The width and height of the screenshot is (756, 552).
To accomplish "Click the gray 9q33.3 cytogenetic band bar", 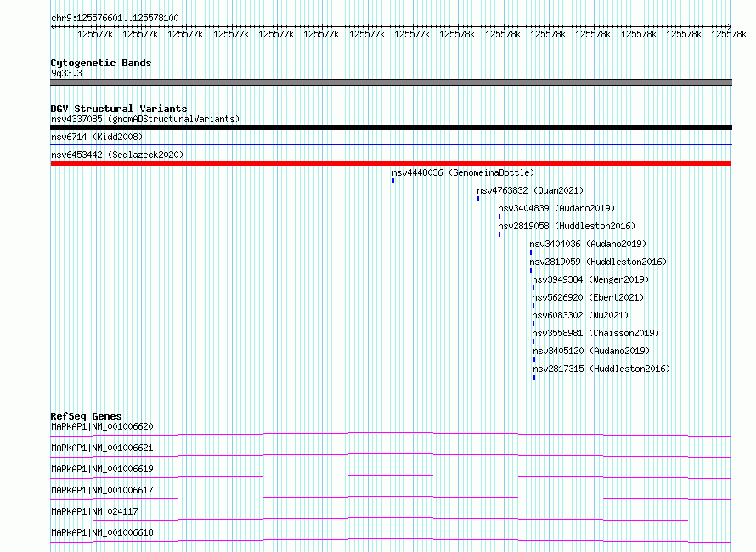I will tap(391, 82).
